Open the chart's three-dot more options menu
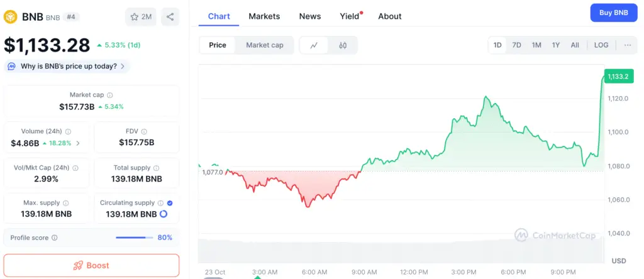Image resolution: width=644 pixels, height=279 pixels. tap(628, 45)
